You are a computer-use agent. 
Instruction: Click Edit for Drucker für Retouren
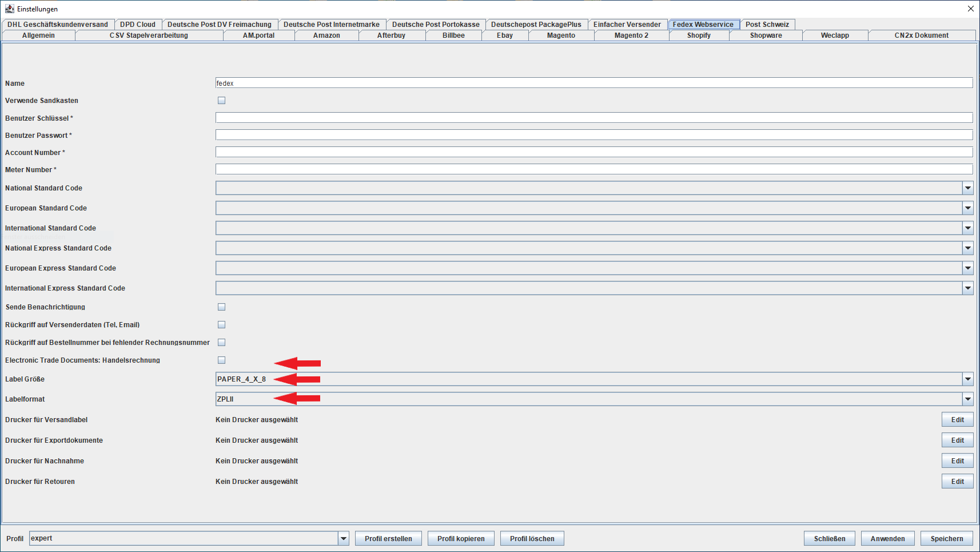click(x=958, y=482)
